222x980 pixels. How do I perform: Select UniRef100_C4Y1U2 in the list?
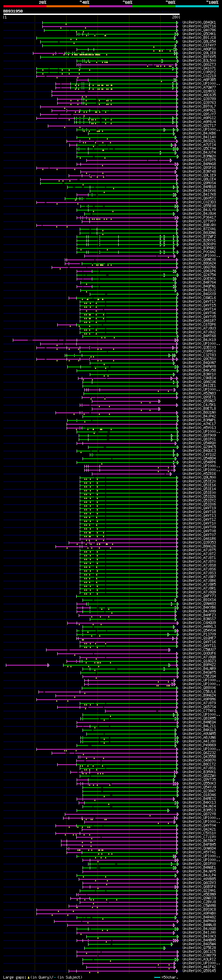[199, 455]
